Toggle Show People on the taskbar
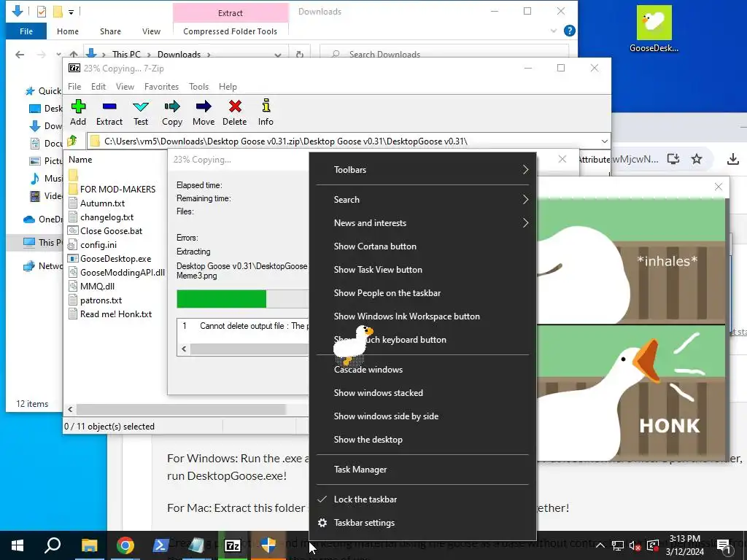 pyautogui.click(x=422, y=293)
